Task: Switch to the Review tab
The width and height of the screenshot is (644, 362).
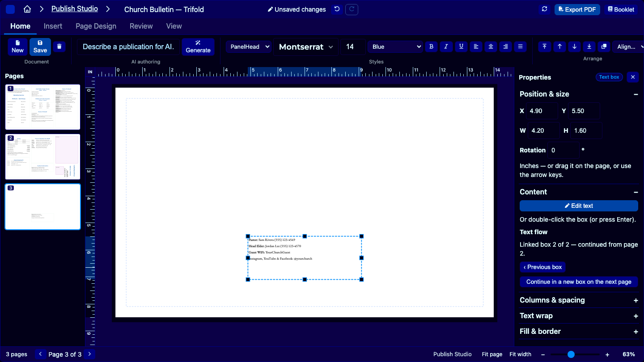Action: (x=141, y=26)
